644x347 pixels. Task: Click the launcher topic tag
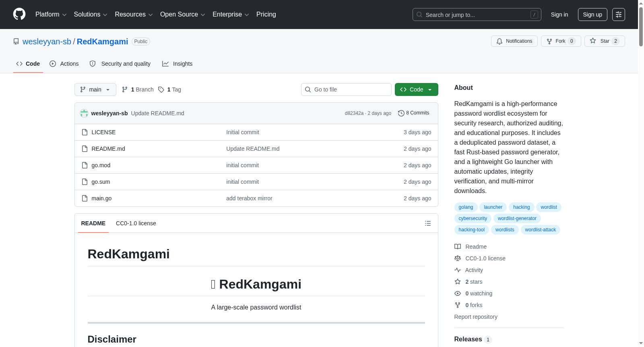pyautogui.click(x=493, y=207)
